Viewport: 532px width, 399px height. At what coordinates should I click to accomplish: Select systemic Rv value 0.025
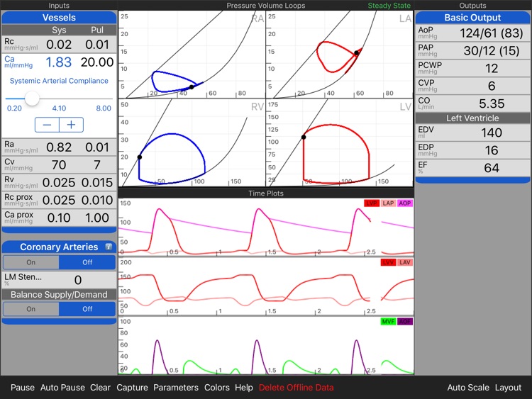pos(59,182)
